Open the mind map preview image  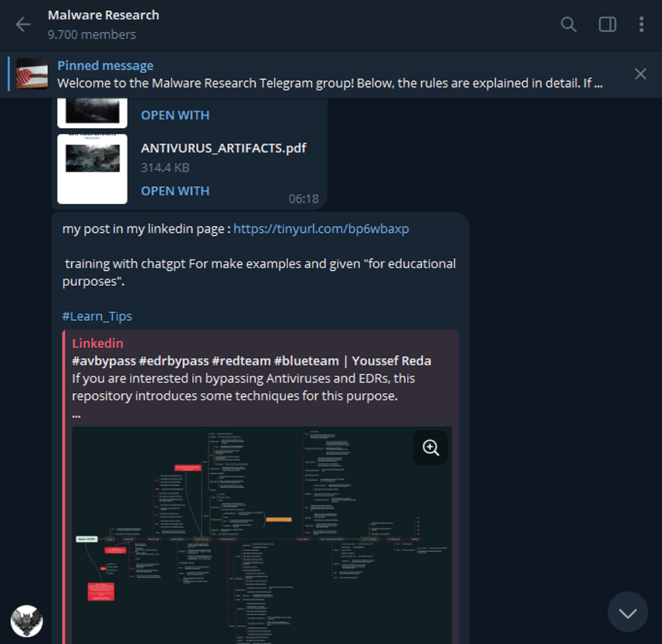click(x=262, y=535)
